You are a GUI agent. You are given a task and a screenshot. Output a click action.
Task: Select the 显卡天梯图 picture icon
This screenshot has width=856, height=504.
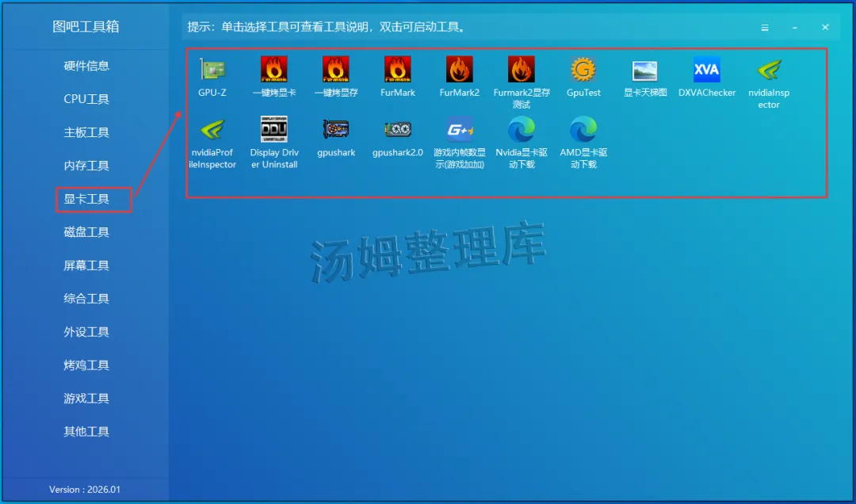coord(644,71)
